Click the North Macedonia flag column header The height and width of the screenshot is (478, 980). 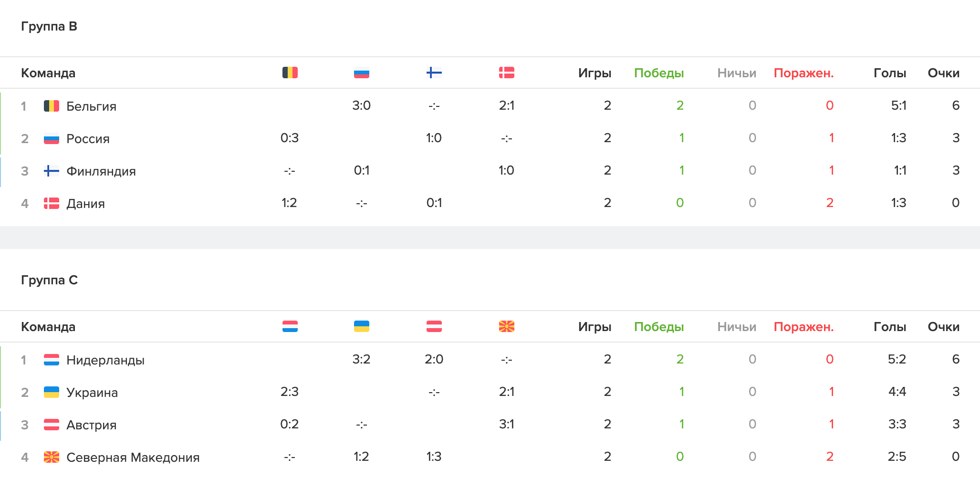tap(506, 326)
